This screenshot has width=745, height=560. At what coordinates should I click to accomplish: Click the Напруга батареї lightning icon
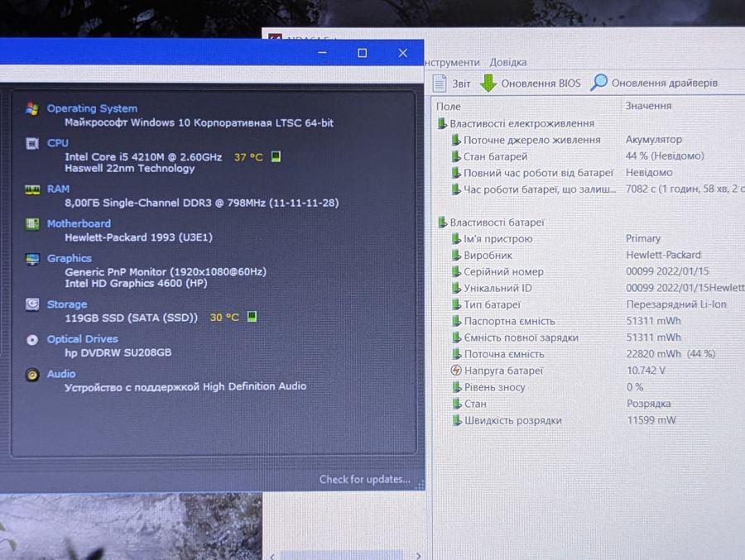click(455, 371)
